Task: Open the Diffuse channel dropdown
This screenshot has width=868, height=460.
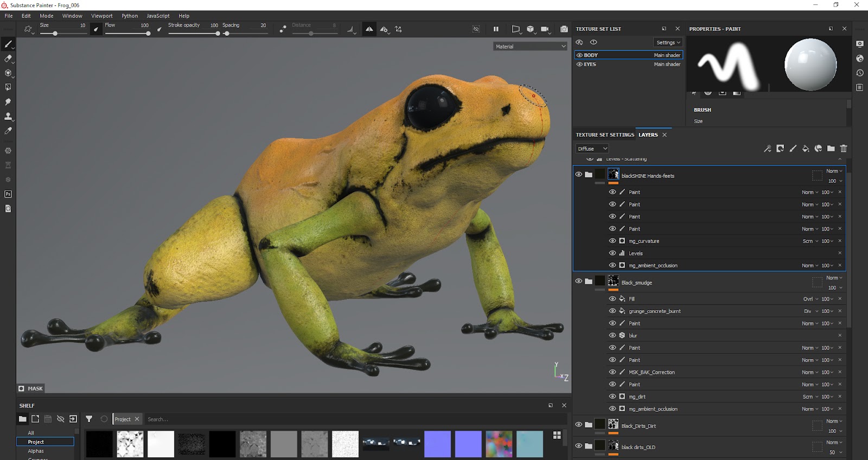Action: point(592,149)
